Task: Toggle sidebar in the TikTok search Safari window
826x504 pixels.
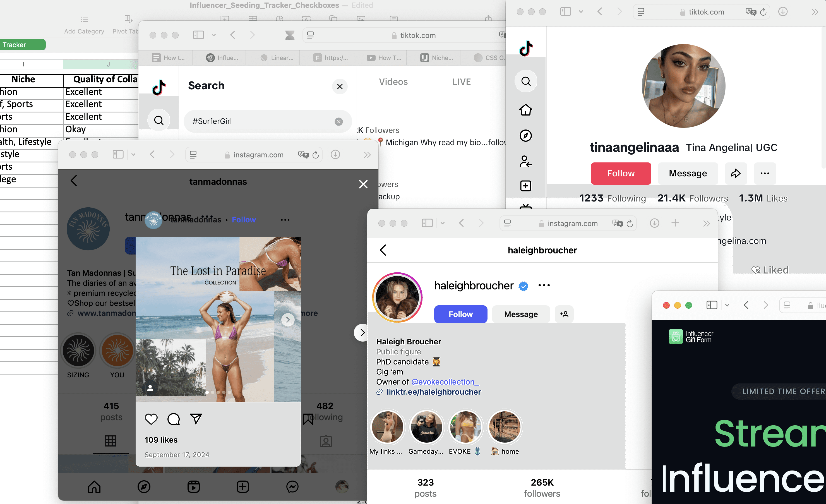Action: (198, 35)
